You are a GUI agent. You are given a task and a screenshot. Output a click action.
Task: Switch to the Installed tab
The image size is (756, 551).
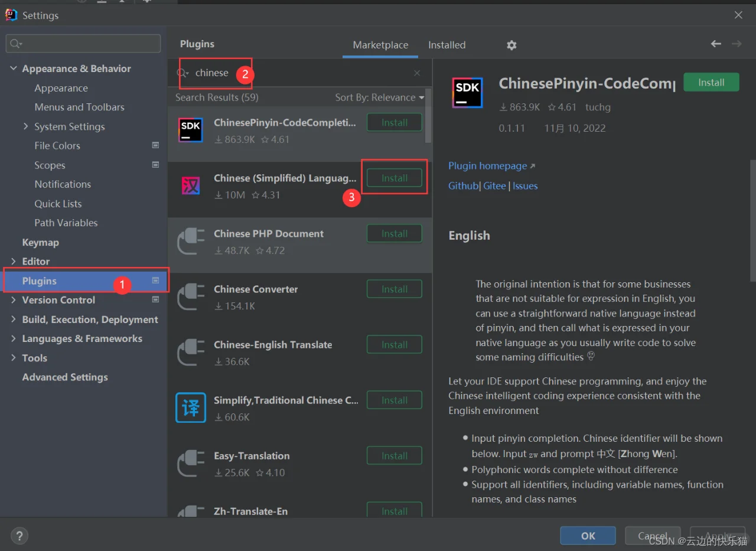447,45
